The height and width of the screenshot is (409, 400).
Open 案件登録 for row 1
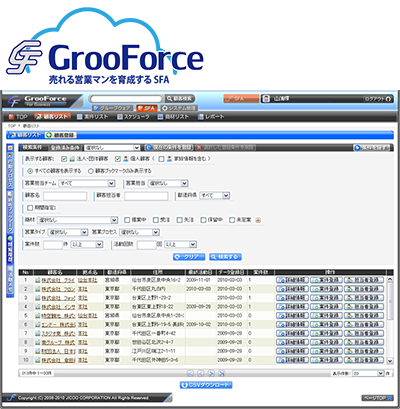[x=326, y=280]
